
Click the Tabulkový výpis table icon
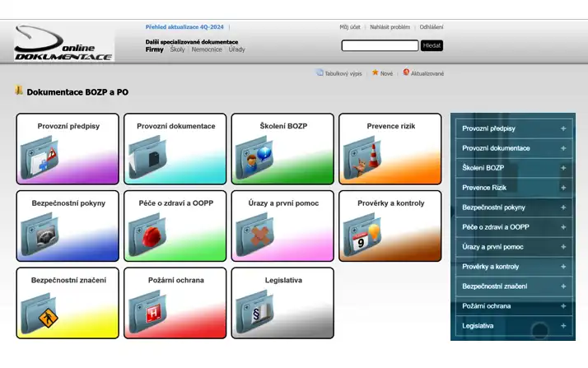[320, 72]
